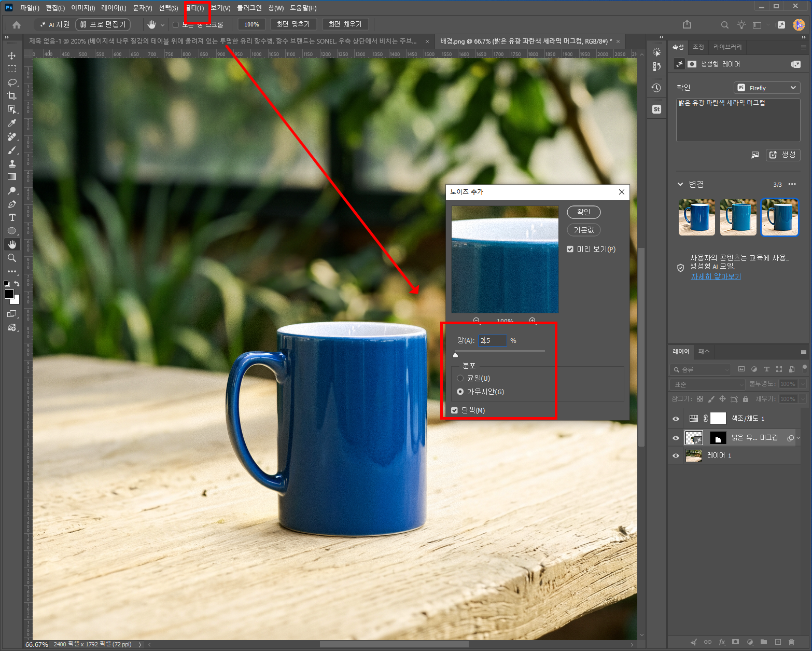Open the 이미지(I) menu
This screenshot has width=812, height=651.
(x=83, y=8)
